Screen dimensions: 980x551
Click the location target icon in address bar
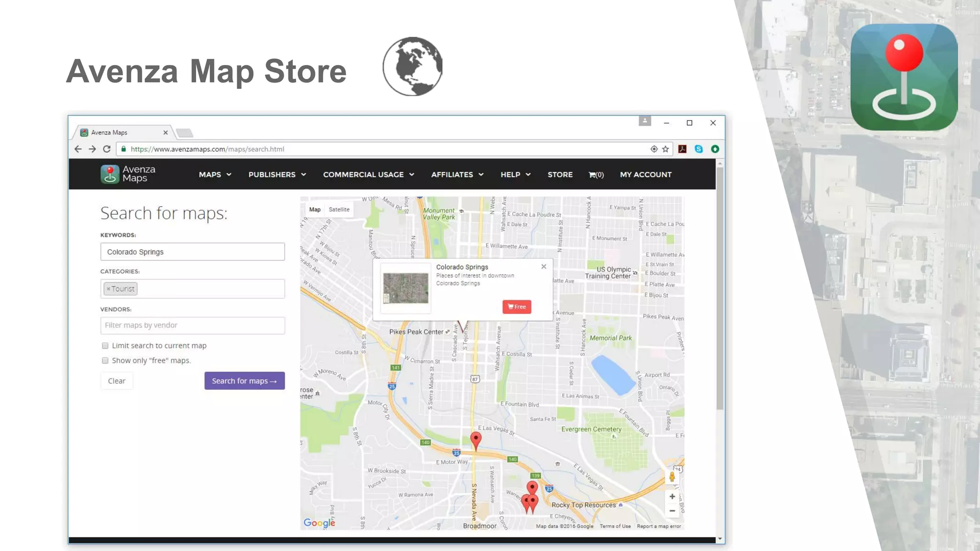pos(654,149)
